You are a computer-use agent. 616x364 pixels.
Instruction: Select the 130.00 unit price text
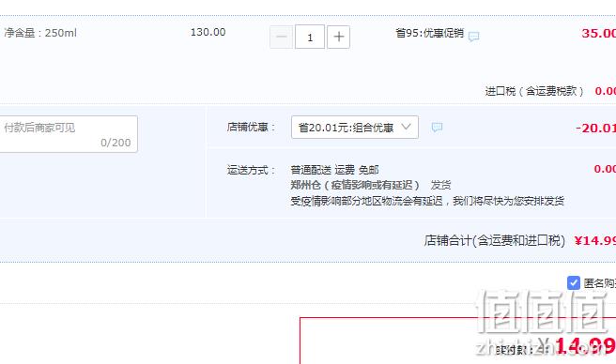pyautogui.click(x=208, y=32)
